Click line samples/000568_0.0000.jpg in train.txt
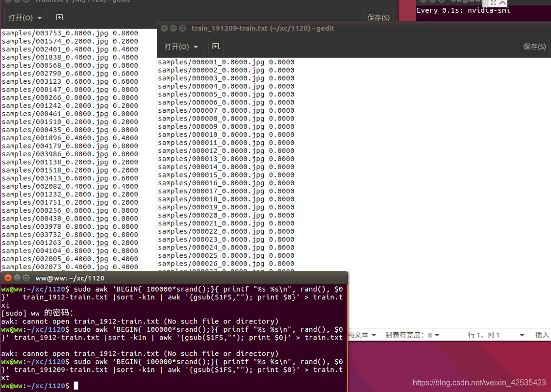This screenshot has height=392, width=551. point(70,66)
